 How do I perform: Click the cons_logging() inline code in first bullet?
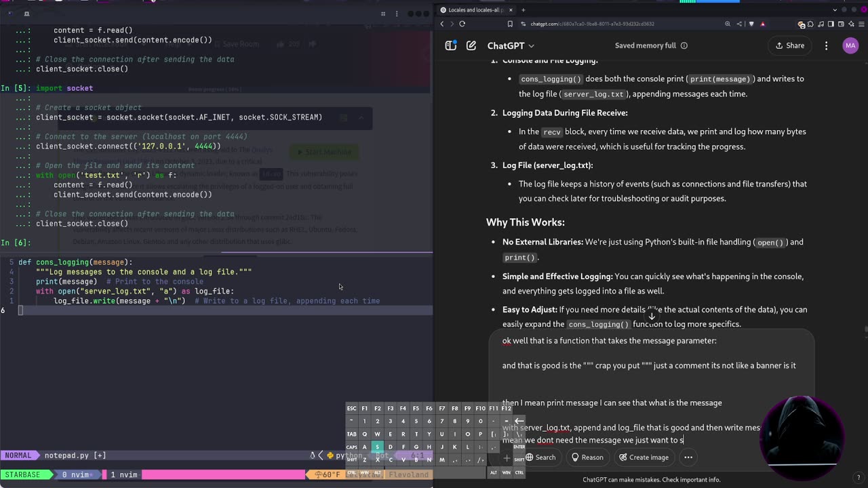click(551, 79)
